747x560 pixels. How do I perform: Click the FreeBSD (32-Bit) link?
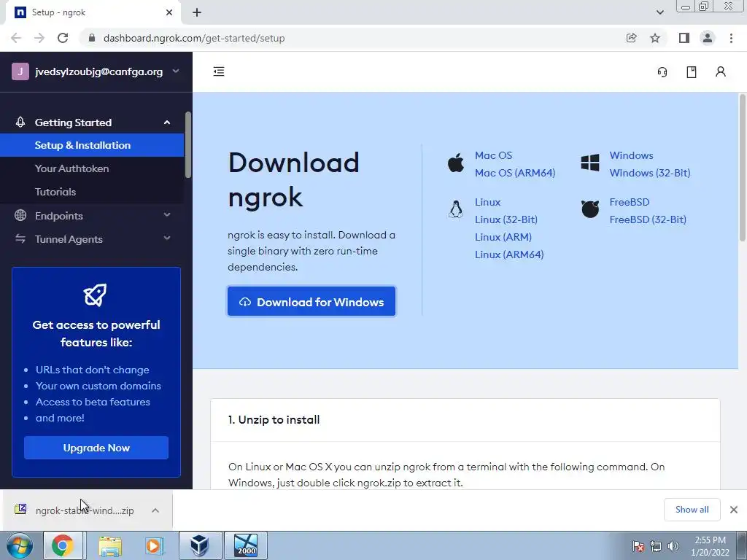click(648, 219)
